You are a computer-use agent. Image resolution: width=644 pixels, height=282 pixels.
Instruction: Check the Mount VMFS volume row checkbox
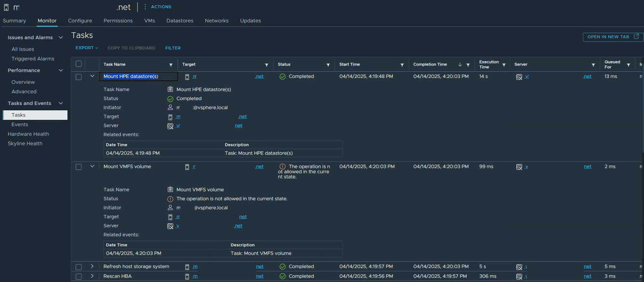[x=79, y=167]
